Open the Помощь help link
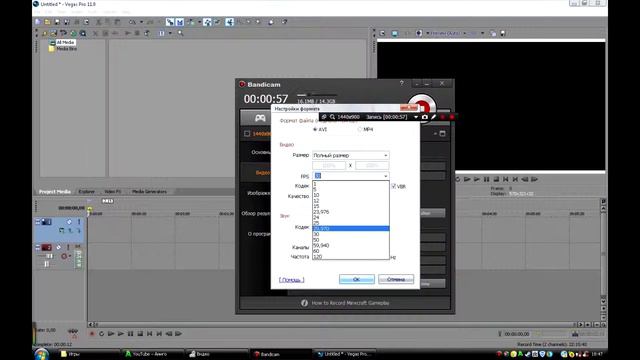This screenshot has width=640, height=360. pos(291,280)
